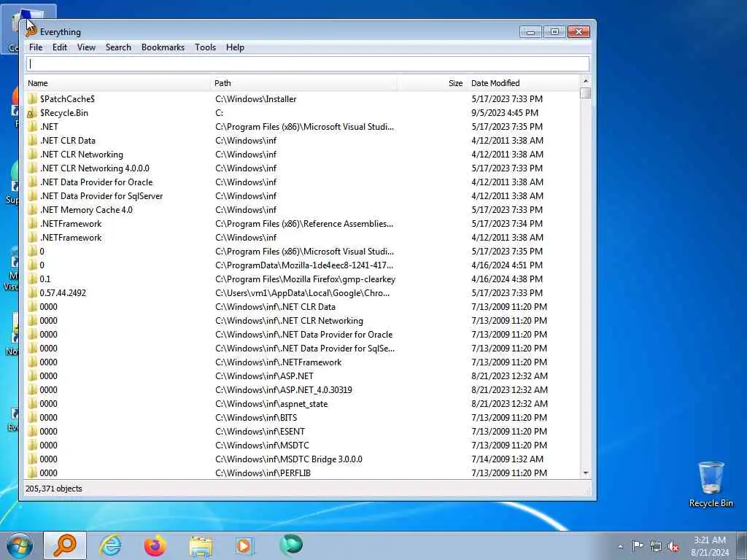Open Windows Media Player from taskbar
Screen dimensions: 747x560
245,545
